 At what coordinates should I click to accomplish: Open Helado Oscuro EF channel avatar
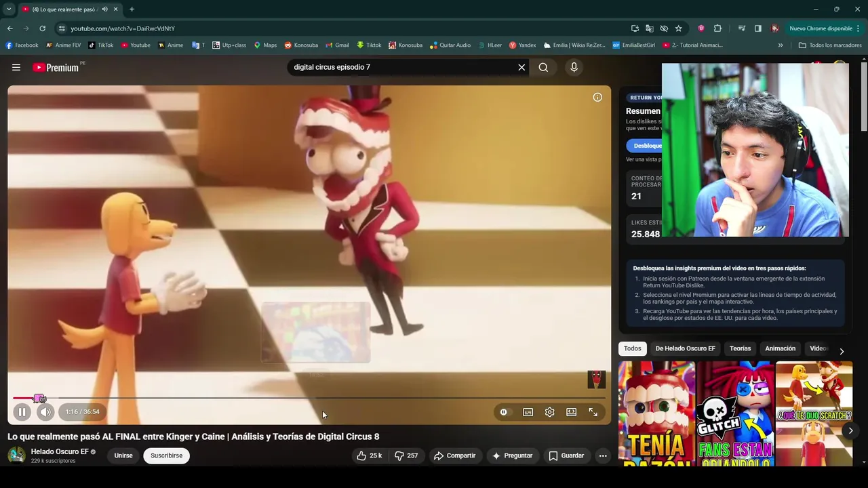(x=16, y=455)
